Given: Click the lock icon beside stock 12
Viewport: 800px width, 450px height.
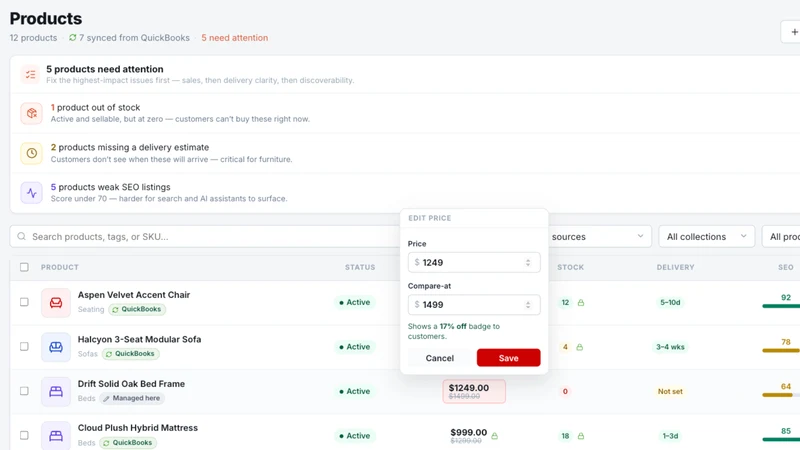Looking at the screenshot, I should pyautogui.click(x=581, y=303).
